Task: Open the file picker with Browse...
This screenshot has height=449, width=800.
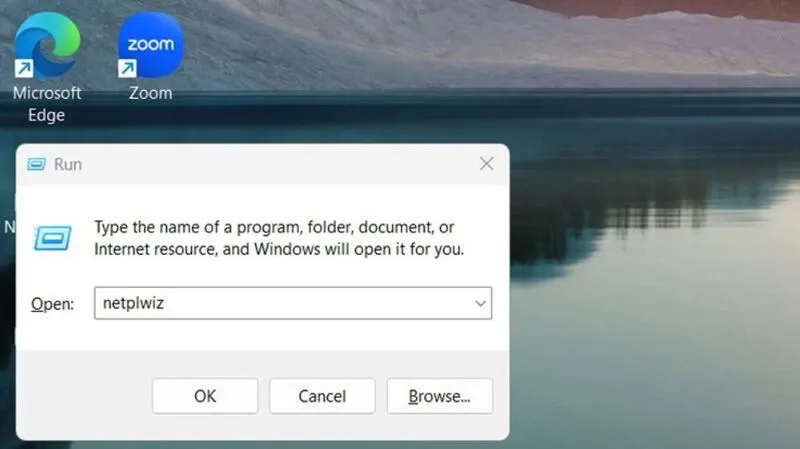Action: coord(439,396)
